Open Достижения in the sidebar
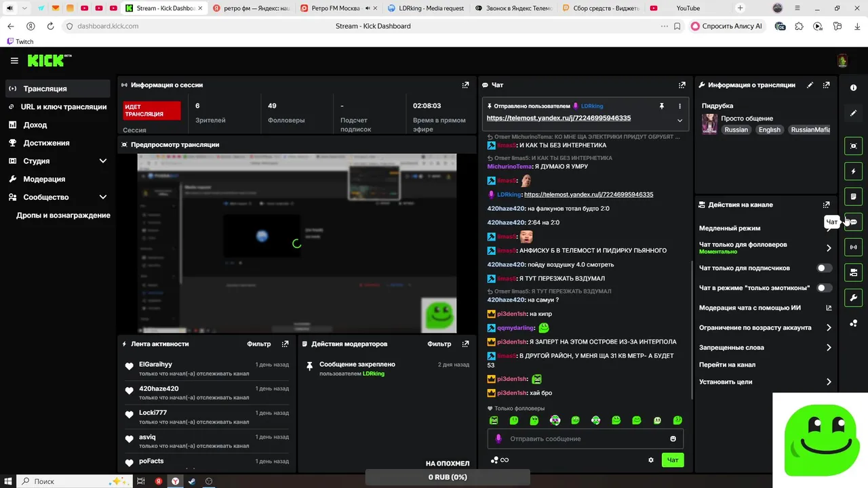Screen dimensions: 868x488 pos(58,143)
